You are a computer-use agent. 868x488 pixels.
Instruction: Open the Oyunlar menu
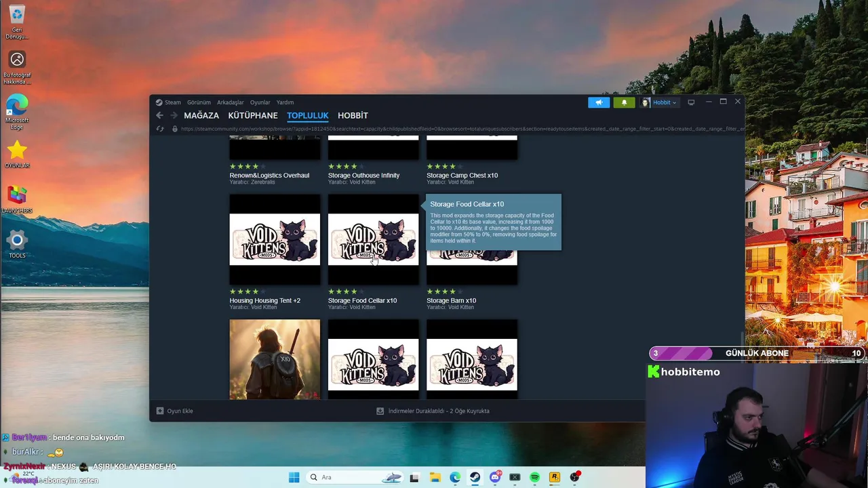(260, 102)
